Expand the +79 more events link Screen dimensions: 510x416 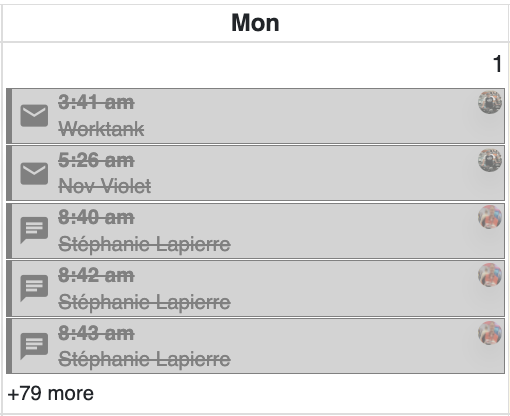click(x=50, y=393)
